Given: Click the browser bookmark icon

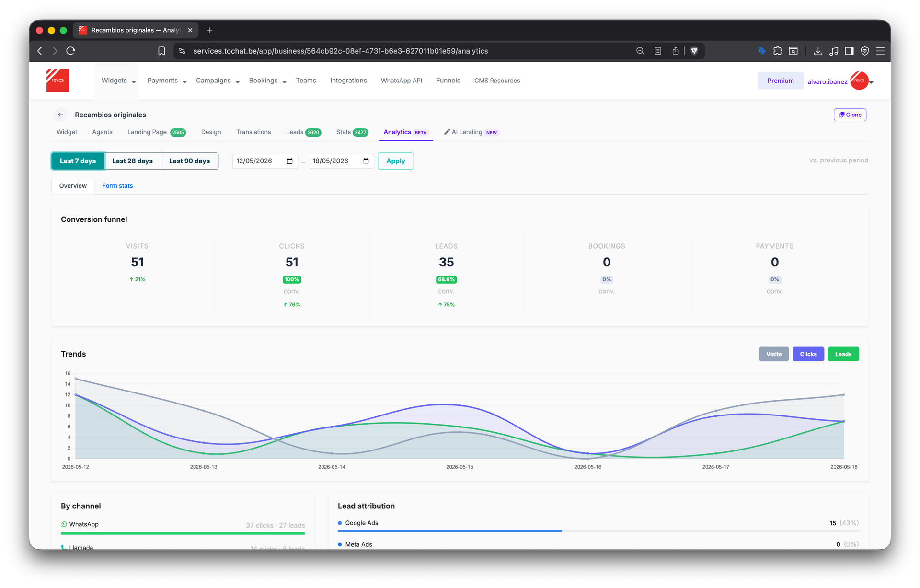Looking at the screenshot, I should pos(161,51).
